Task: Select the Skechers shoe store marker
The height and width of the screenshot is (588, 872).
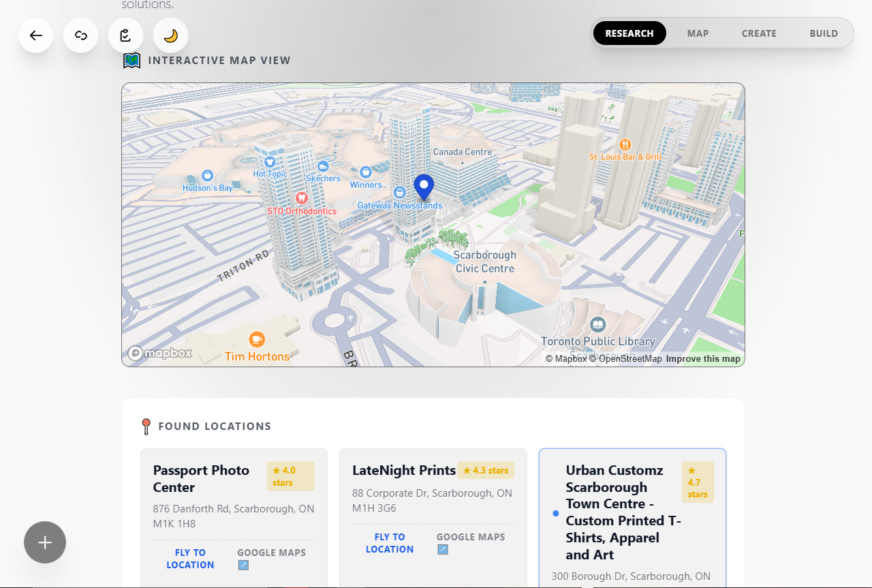Action: pyautogui.click(x=324, y=166)
